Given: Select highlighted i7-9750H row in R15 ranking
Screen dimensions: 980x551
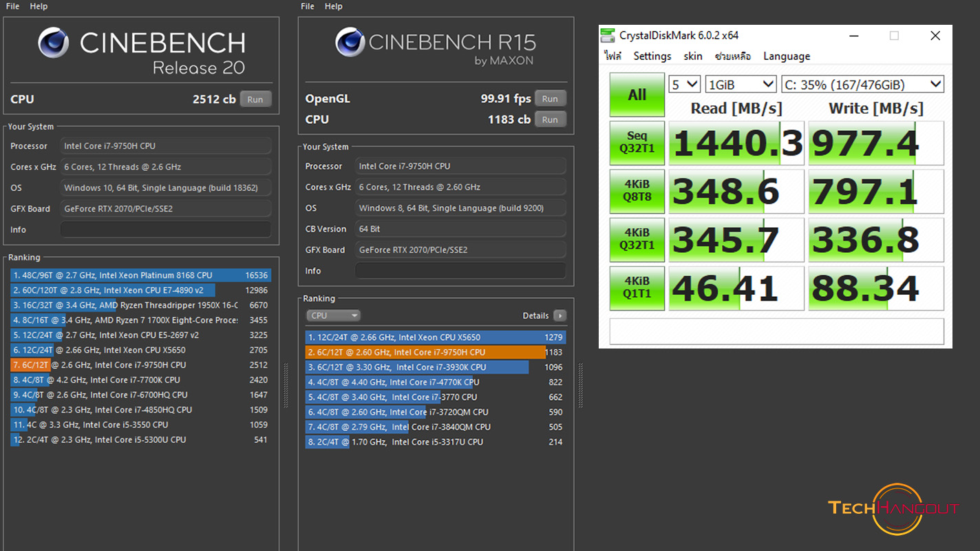Looking at the screenshot, I should [x=436, y=352].
